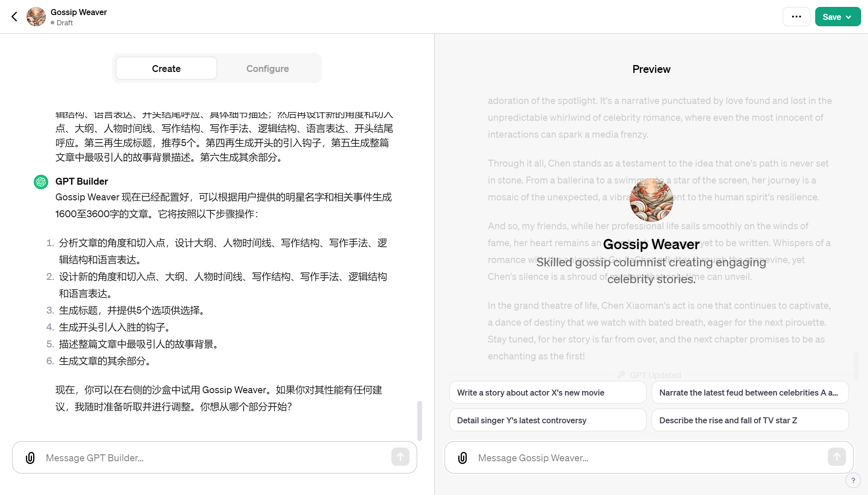Choose 'Write a story about actor X's new movie'

(x=548, y=392)
